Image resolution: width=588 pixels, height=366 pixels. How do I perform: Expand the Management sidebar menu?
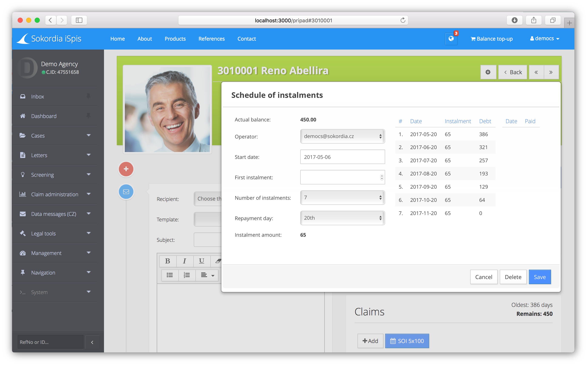click(55, 253)
